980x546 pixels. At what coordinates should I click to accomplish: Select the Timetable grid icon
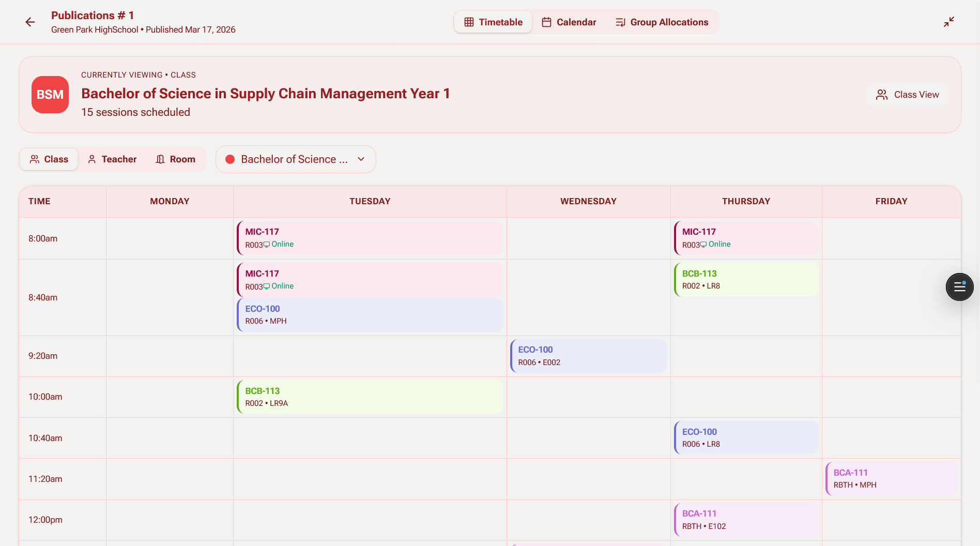coord(468,22)
